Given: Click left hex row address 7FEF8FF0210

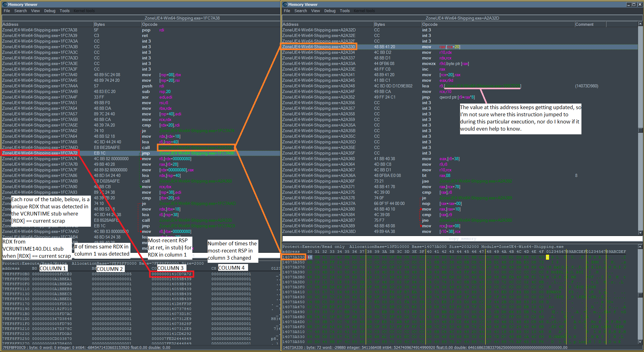Looking at the screenshot, I should point(16,329).
